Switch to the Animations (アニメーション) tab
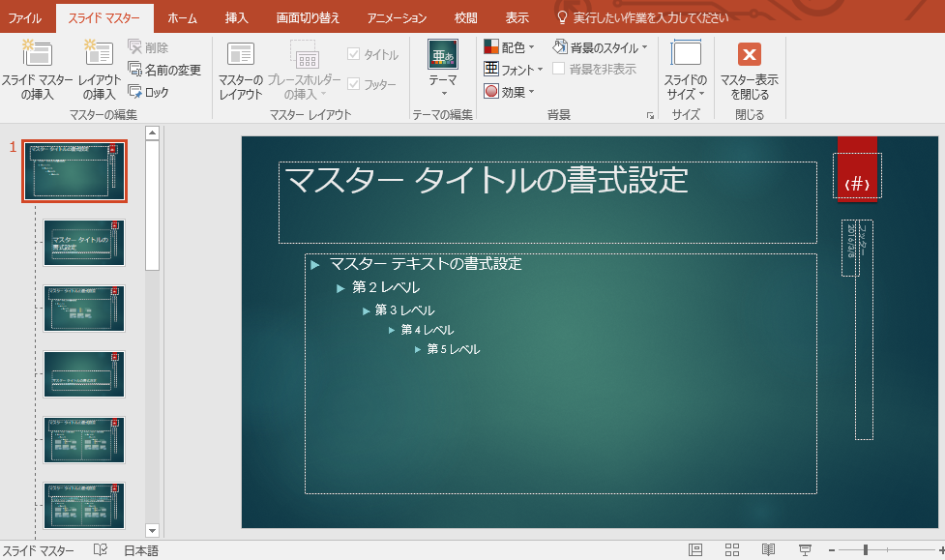 coord(397,17)
